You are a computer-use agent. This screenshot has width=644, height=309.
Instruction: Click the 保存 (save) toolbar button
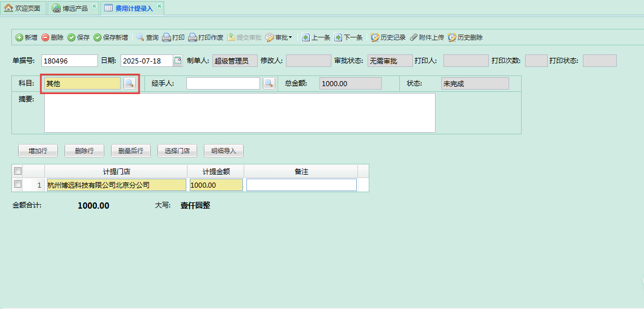[x=78, y=37]
